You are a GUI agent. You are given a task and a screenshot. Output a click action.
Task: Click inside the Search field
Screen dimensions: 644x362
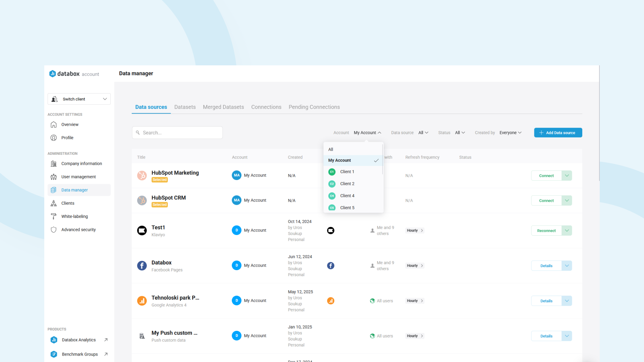pos(177,132)
